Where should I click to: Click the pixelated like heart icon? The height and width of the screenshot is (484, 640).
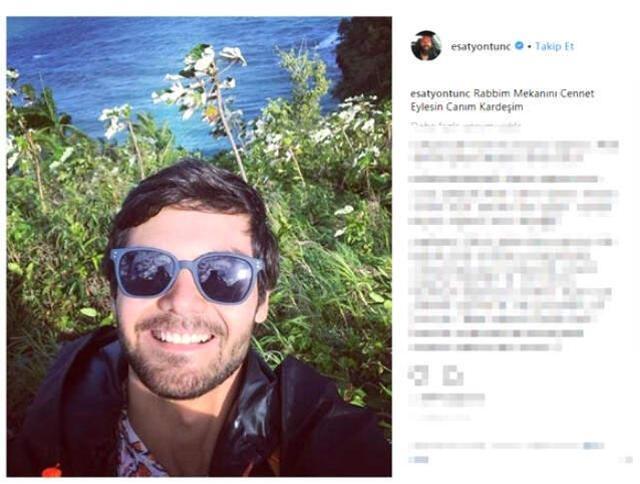(419, 375)
